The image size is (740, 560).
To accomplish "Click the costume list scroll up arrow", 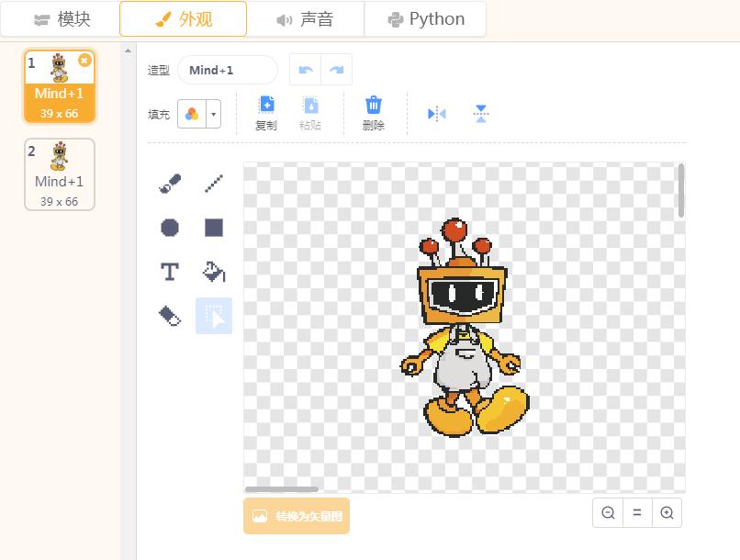I will (128, 50).
